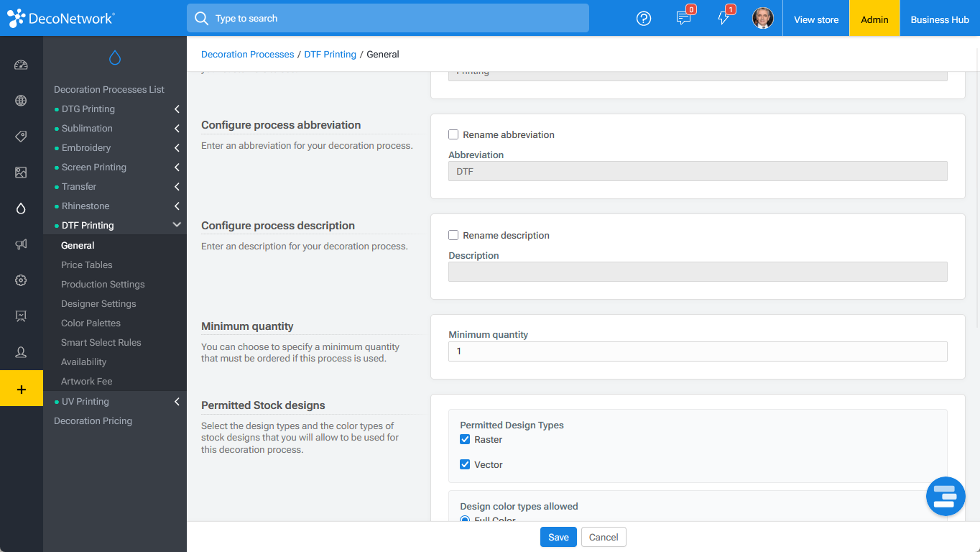Open the lightning bolt notifications icon
This screenshot has width=980, height=552.
tap(724, 19)
